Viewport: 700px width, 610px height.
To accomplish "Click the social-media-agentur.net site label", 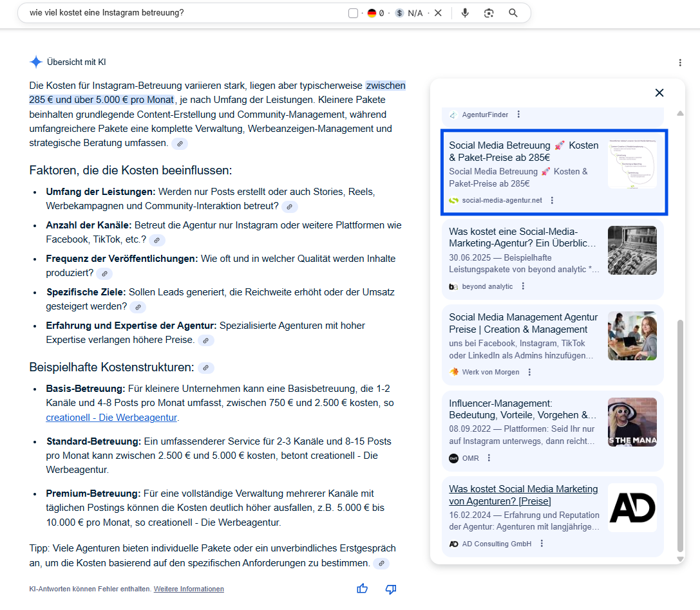I will click(502, 200).
